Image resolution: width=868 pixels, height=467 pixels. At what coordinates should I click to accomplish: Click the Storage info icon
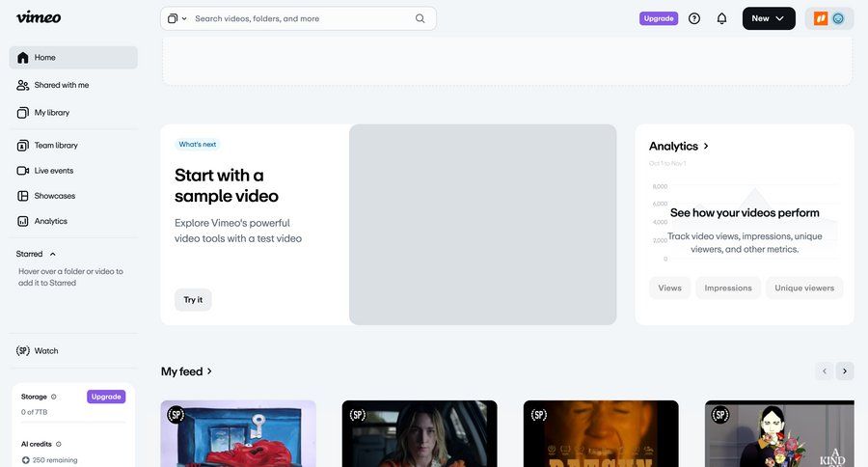click(x=54, y=397)
